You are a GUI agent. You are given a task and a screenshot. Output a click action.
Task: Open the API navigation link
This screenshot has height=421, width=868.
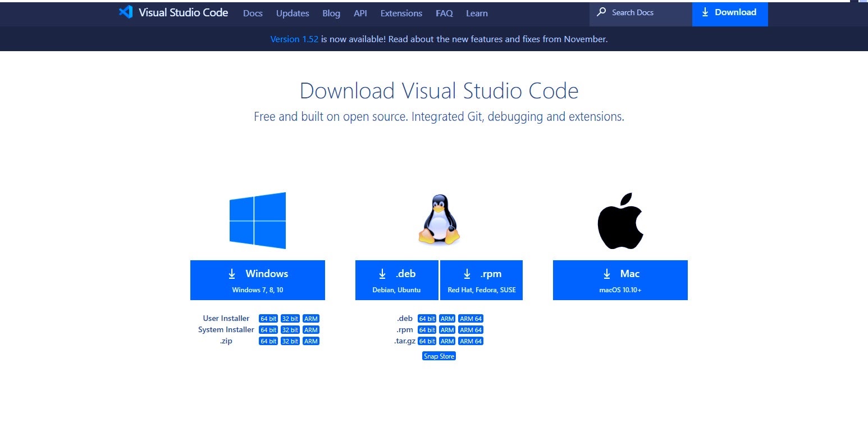tap(360, 13)
